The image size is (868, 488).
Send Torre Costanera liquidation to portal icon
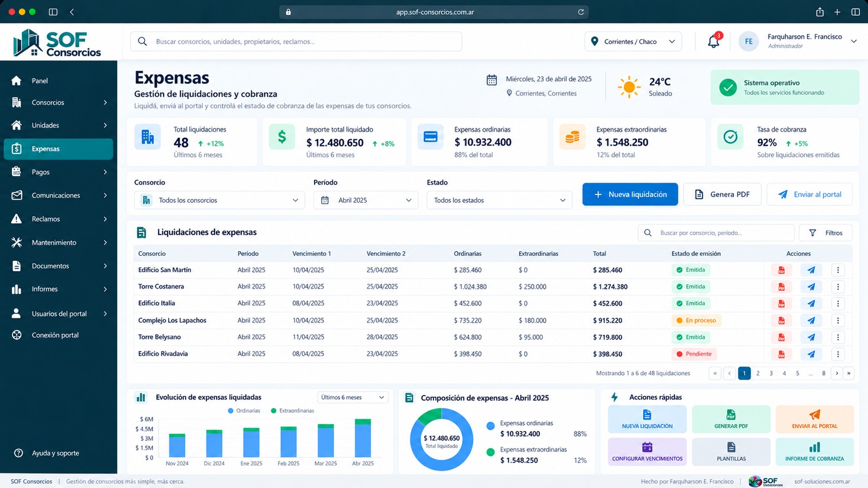[x=811, y=287]
